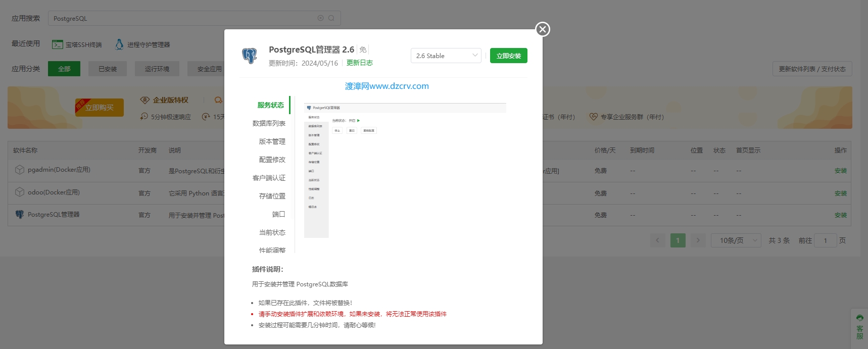
Task: Click the 到期时间 column header
Action: 642,151
